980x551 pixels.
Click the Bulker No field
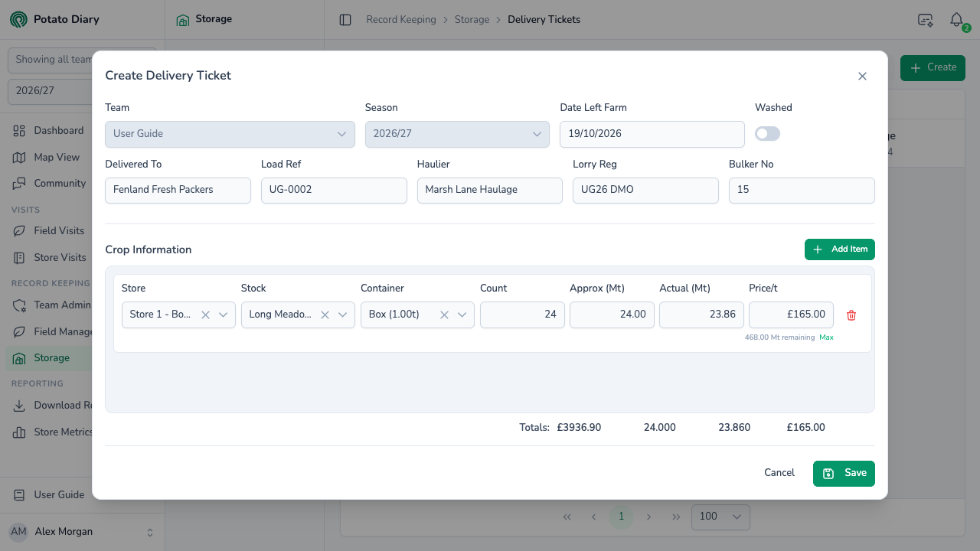point(802,191)
